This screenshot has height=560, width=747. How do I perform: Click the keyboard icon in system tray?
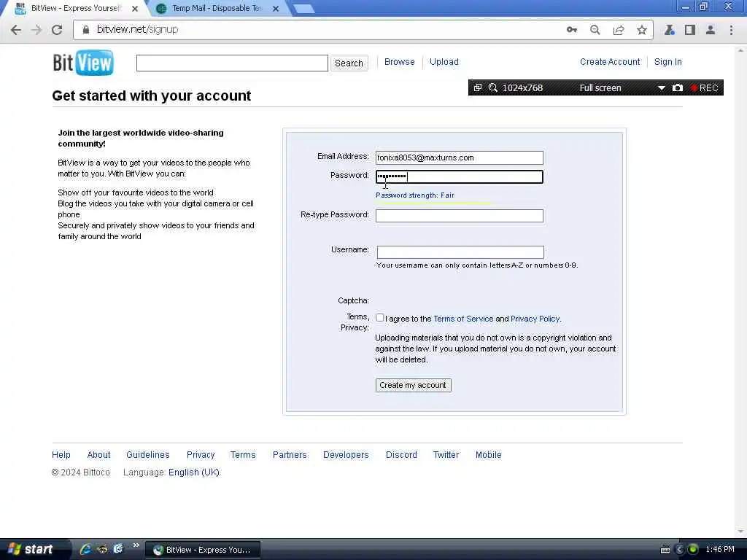pos(665,550)
